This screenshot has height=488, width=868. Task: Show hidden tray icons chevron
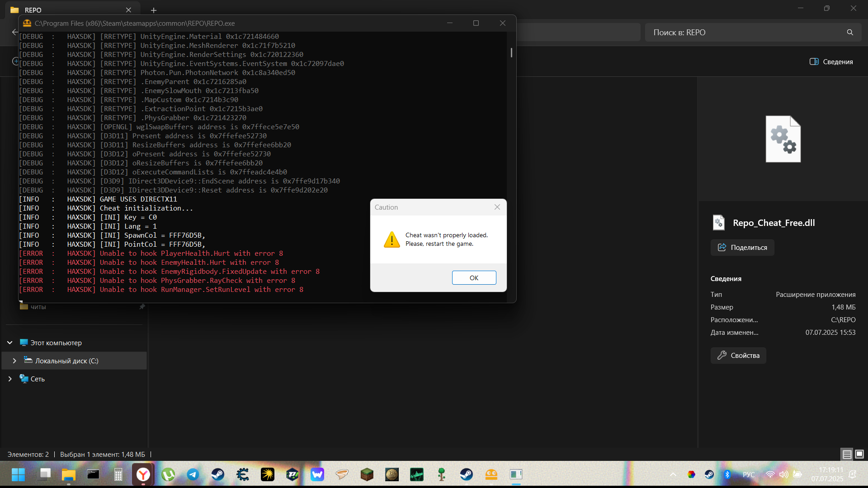tap(673, 474)
